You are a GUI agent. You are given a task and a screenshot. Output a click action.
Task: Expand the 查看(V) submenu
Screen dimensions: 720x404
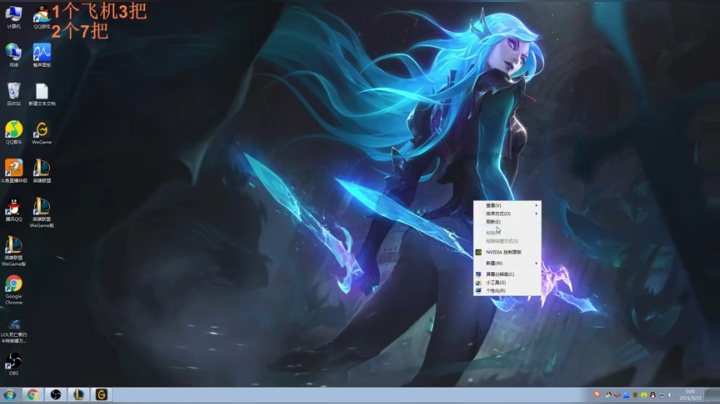click(507, 205)
